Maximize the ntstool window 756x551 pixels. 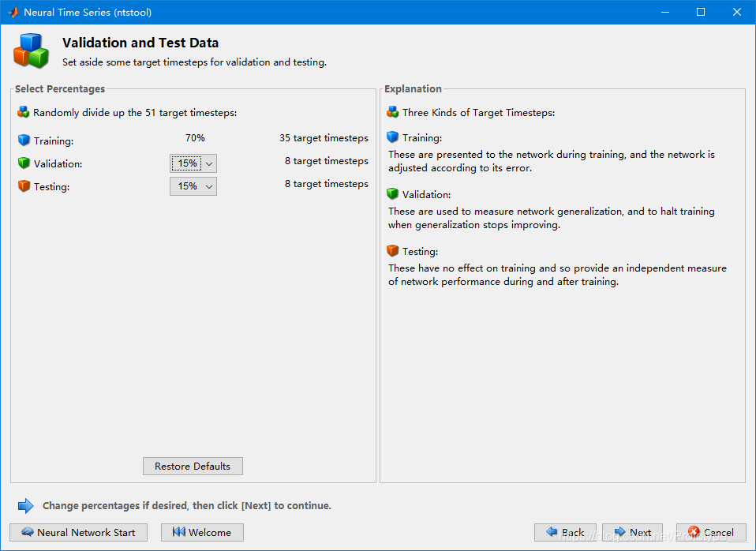pyautogui.click(x=701, y=12)
